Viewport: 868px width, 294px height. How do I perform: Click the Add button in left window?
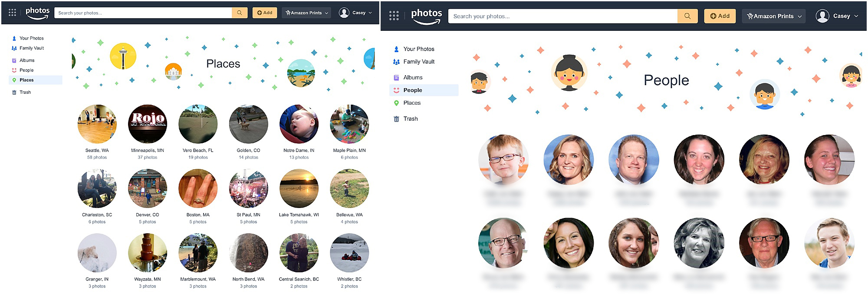click(x=265, y=13)
